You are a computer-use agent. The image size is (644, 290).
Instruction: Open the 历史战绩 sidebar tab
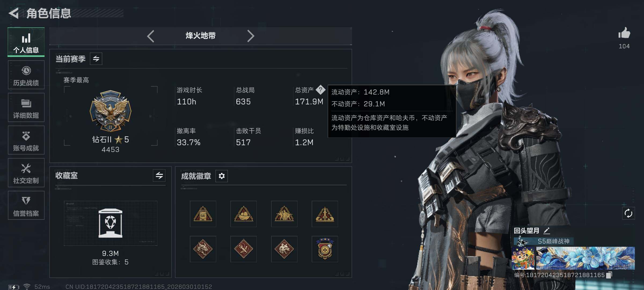[26, 75]
